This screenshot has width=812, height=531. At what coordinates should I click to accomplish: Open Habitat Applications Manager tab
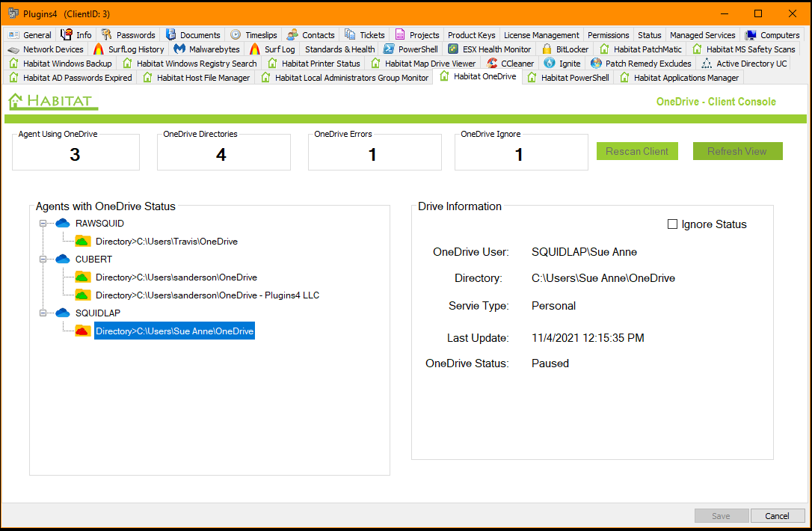point(680,78)
